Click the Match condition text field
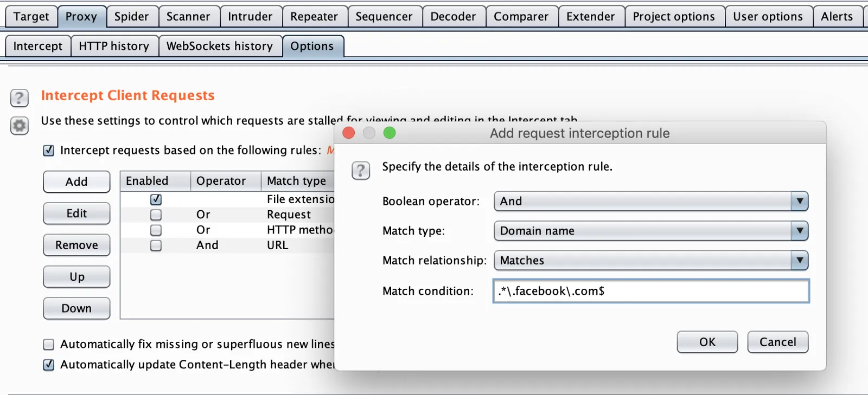The width and height of the screenshot is (868, 395). point(650,291)
